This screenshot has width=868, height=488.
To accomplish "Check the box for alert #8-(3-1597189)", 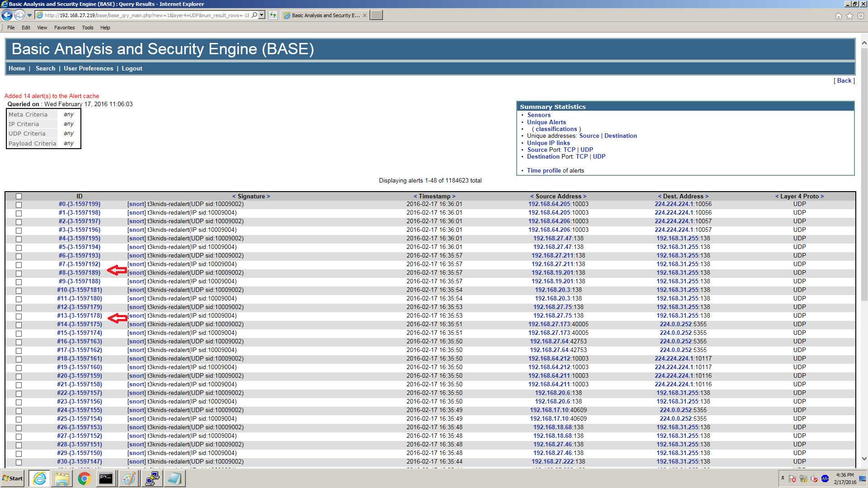I will 19,273.
